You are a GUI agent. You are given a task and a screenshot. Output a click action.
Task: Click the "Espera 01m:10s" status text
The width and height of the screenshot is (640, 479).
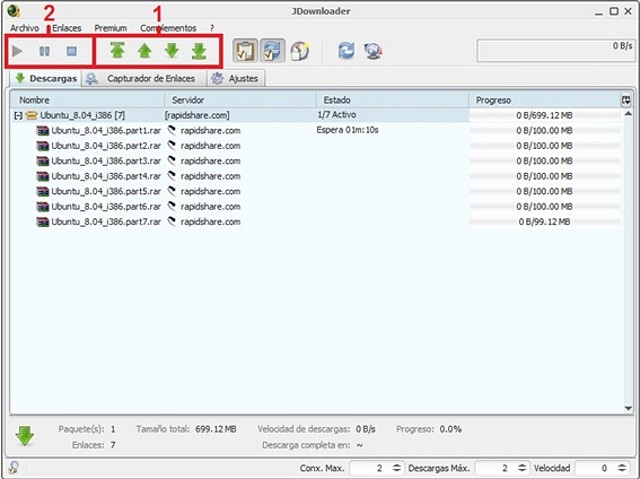(x=347, y=130)
